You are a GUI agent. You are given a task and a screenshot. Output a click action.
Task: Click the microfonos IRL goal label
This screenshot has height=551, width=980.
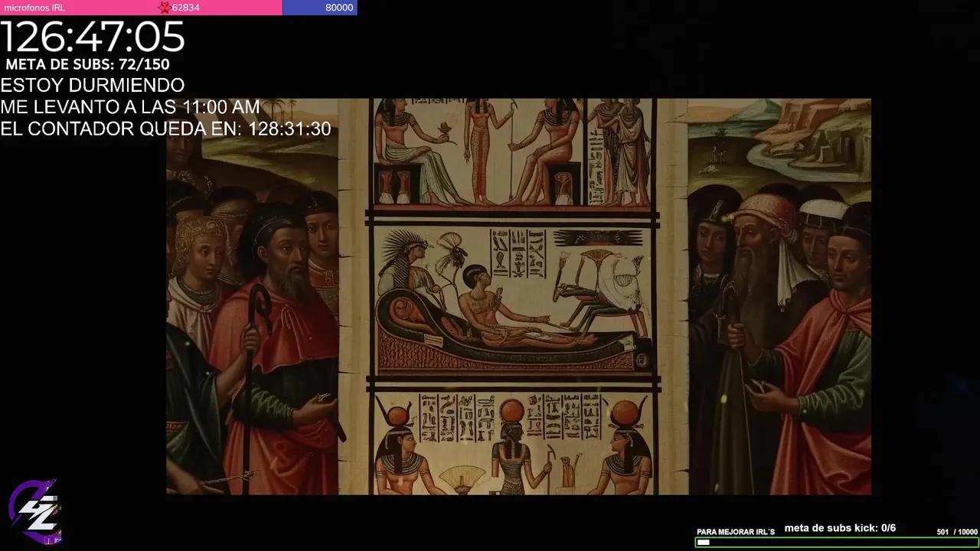click(x=34, y=8)
